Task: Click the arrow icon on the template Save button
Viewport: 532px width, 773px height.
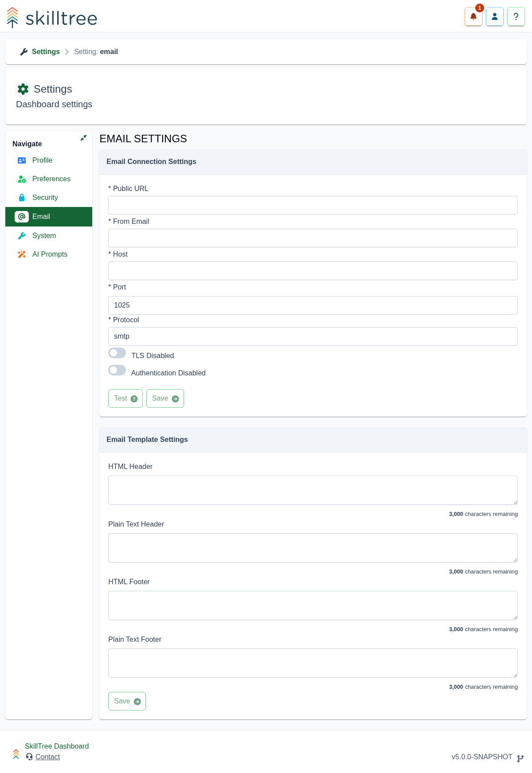Action: point(137,702)
